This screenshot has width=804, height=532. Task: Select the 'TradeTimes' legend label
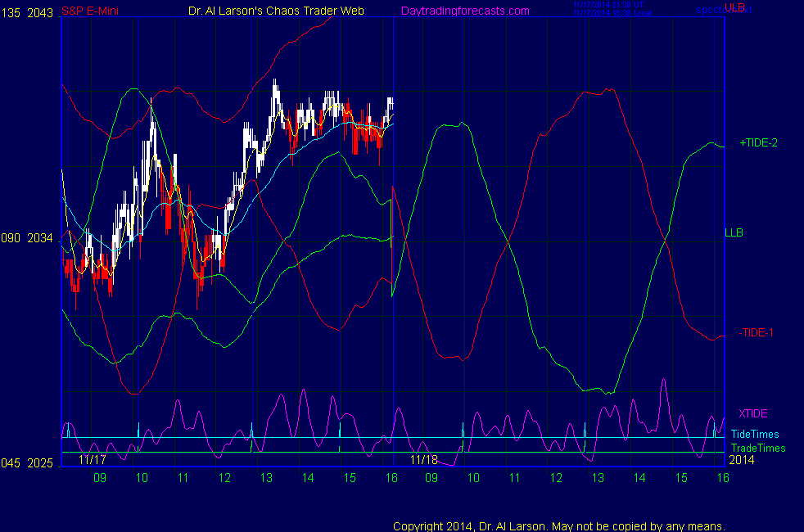click(758, 448)
